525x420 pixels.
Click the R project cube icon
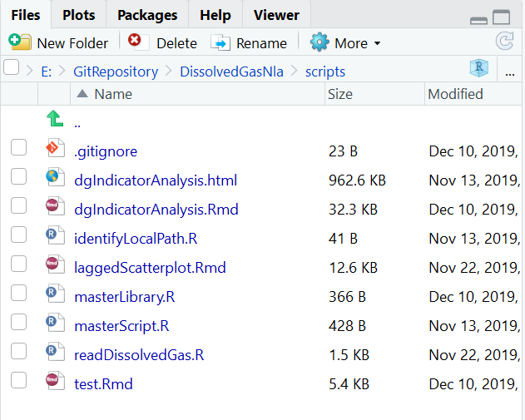pos(478,68)
